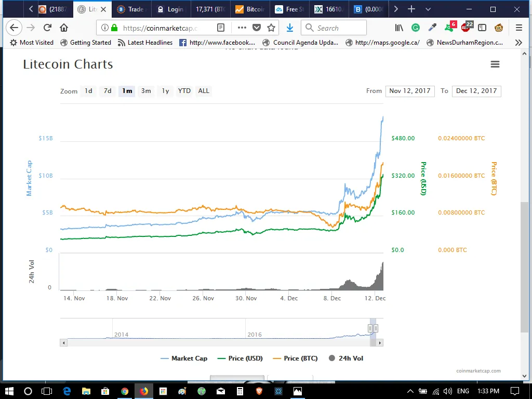This screenshot has width=532, height=399.
Task: Click the Grammarly extension icon
Action: point(415,28)
